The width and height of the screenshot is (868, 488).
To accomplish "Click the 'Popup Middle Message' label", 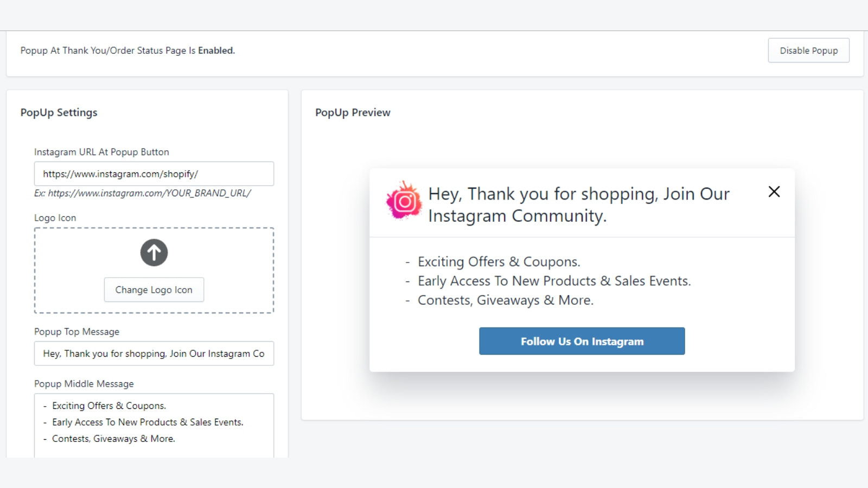I will point(84,383).
